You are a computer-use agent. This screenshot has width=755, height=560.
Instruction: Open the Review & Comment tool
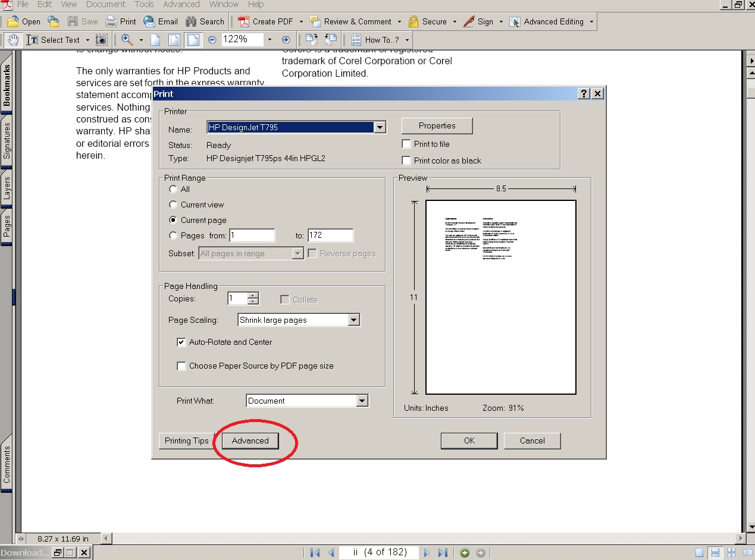(x=350, y=21)
